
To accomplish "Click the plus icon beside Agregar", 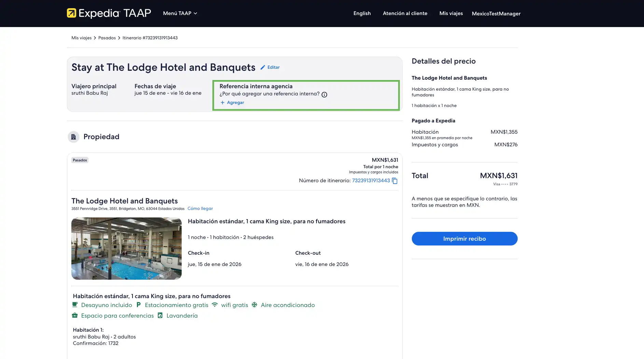I will click(x=223, y=103).
